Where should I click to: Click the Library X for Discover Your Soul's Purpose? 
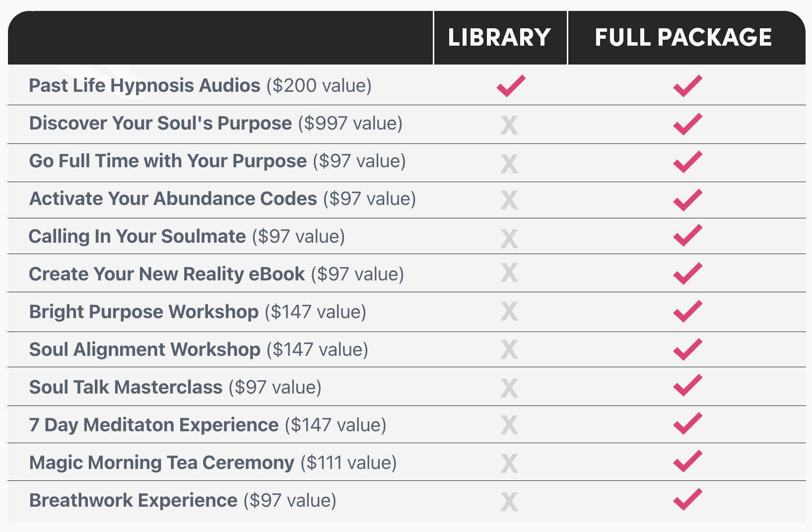[x=509, y=125]
